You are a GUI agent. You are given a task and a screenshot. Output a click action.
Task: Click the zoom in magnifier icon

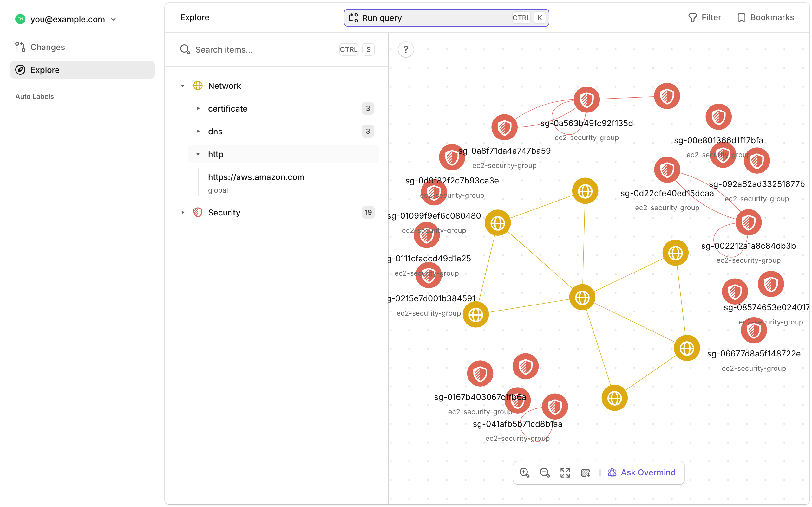524,472
